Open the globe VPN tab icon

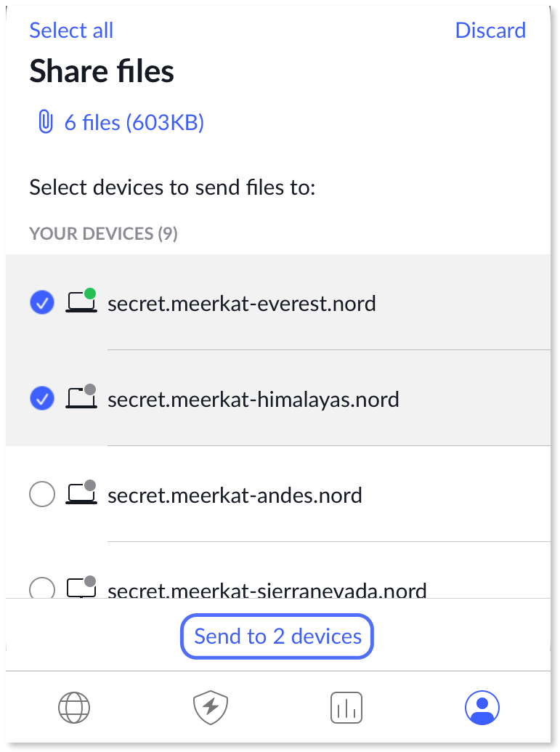(73, 707)
